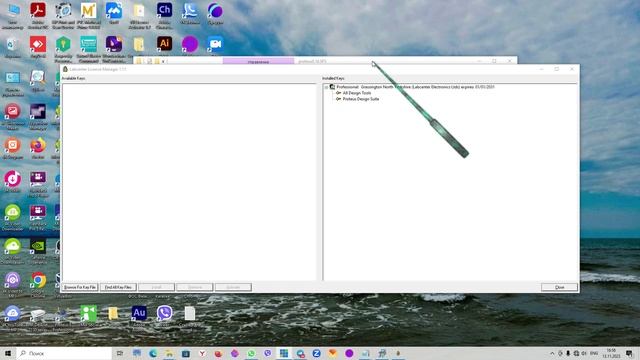Open WhatsApp from the taskbar
Viewport: 640px width, 360px height.
tap(251, 353)
